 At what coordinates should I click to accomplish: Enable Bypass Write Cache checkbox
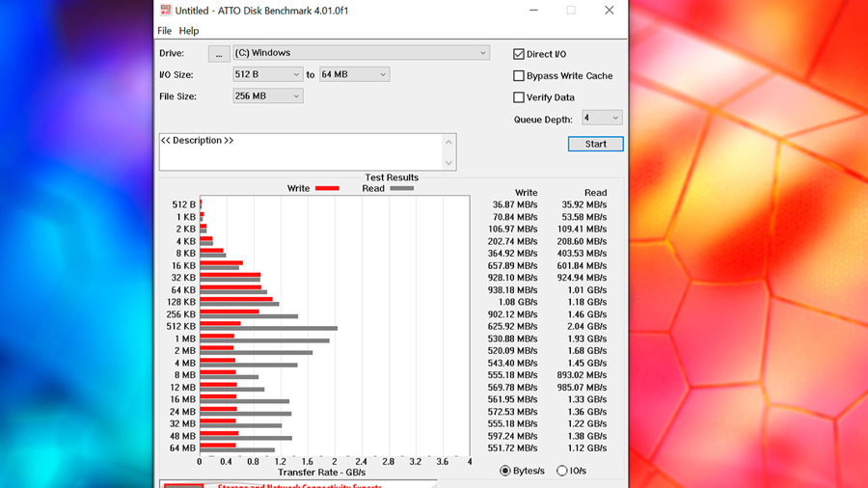point(519,76)
